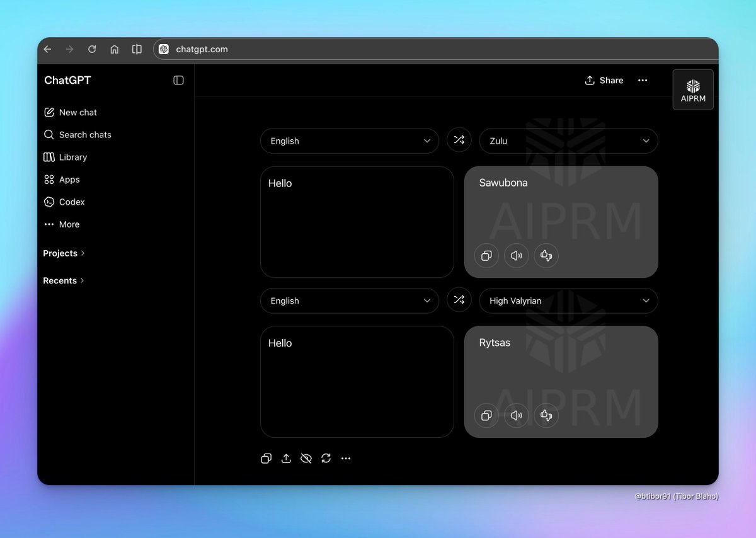Toggle the browser split view icon
This screenshot has height=538, width=756.
(137, 49)
